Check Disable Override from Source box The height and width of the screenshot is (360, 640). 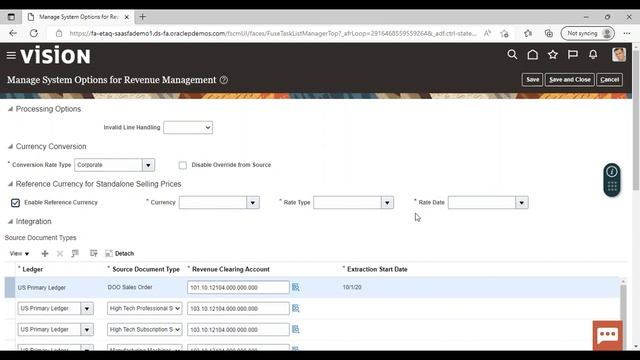tap(182, 165)
